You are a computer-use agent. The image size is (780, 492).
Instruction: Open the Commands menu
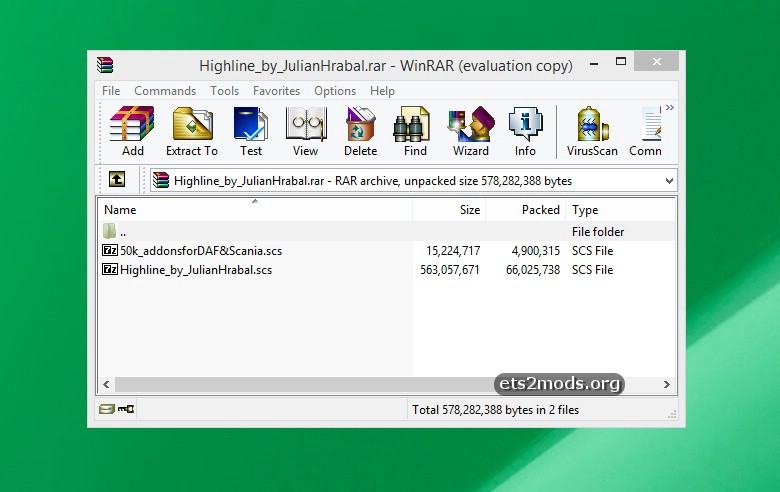pyautogui.click(x=165, y=91)
